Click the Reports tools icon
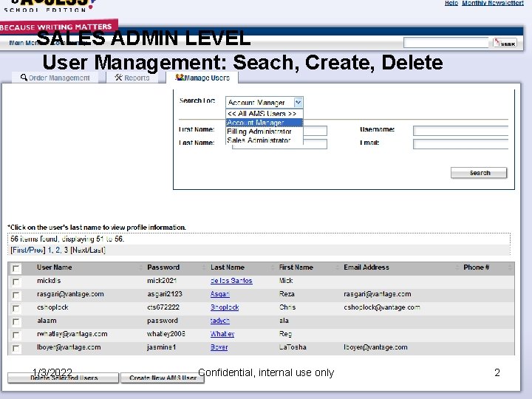The height and width of the screenshot is (399, 532). [118, 78]
